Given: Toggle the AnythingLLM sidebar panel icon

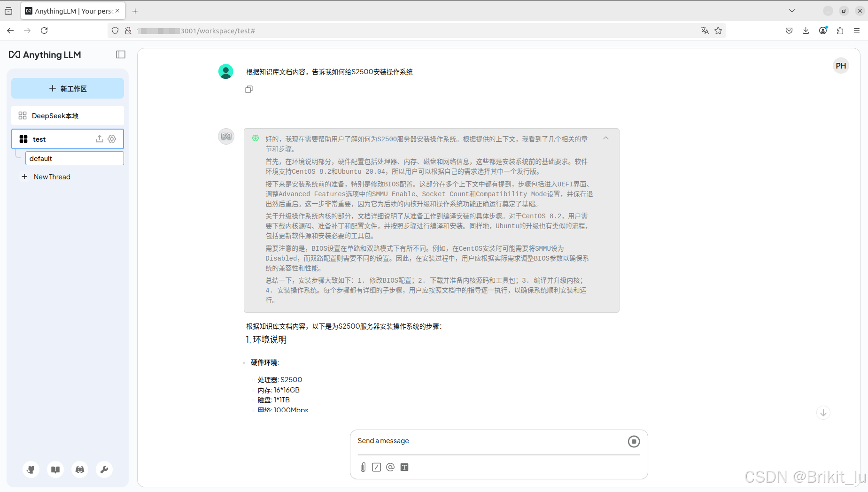Looking at the screenshot, I should pos(121,54).
